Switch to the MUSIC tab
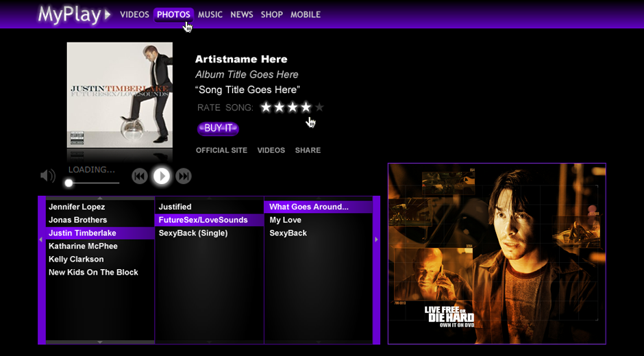Image resolution: width=644 pixels, height=356 pixels. [x=210, y=14]
